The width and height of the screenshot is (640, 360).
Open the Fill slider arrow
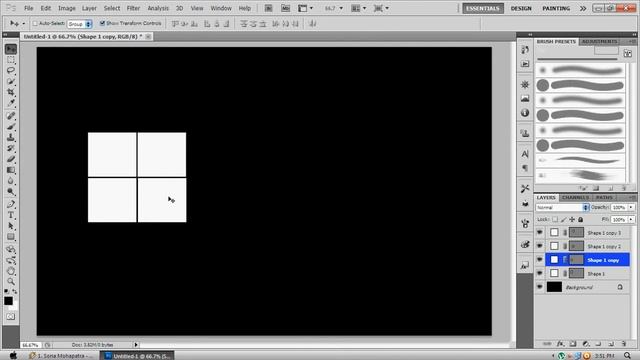[x=631, y=220]
